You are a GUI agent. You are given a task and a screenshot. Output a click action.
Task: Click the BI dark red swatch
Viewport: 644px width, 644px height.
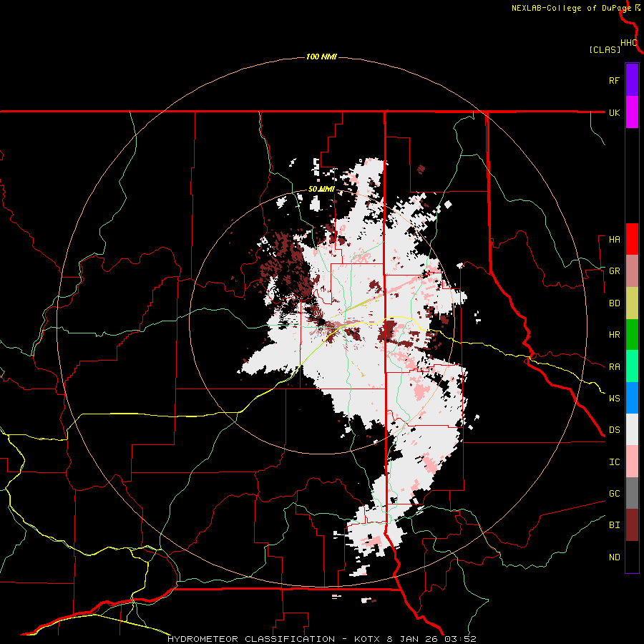632,525
